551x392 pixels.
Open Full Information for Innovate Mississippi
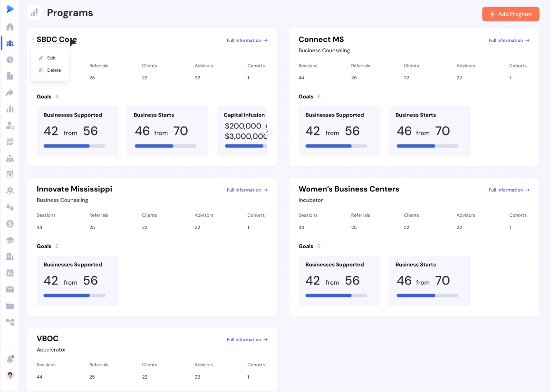[247, 190]
